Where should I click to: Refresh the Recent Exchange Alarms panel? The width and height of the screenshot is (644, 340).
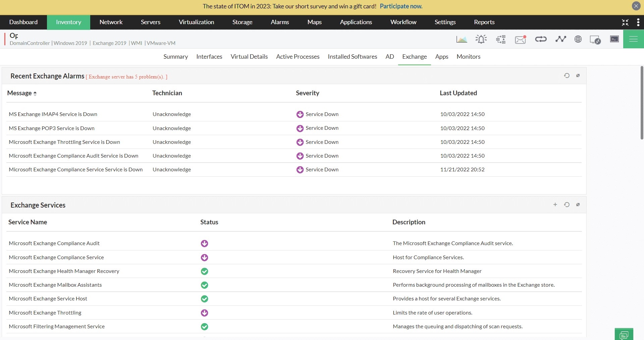[x=567, y=75]
